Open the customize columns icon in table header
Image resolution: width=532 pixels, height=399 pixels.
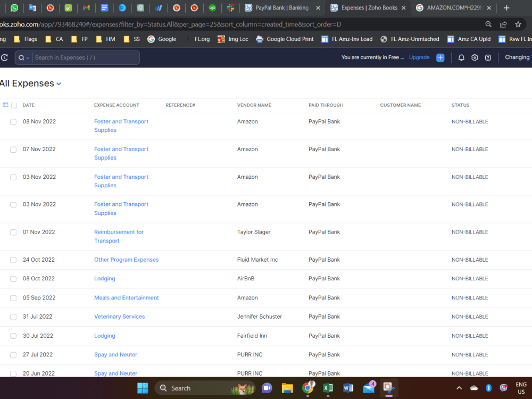tap(5, 105)
